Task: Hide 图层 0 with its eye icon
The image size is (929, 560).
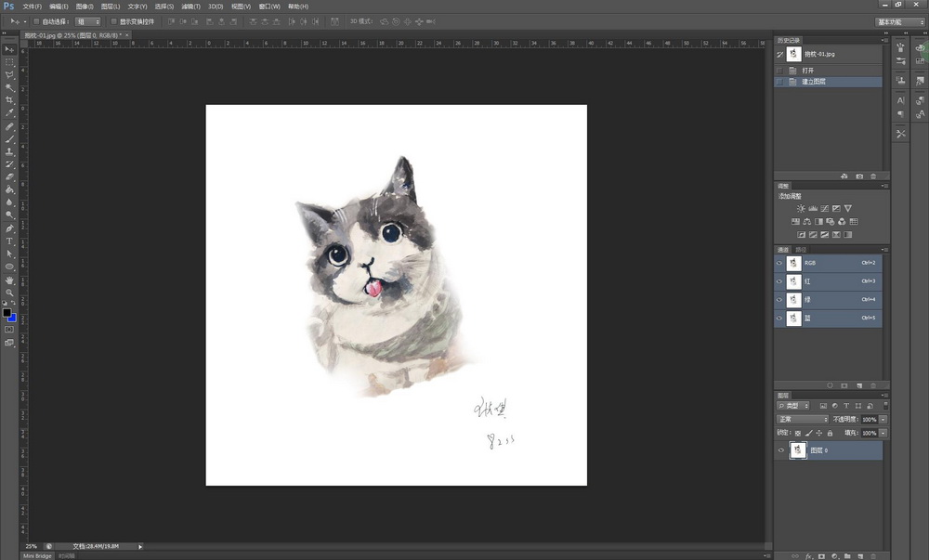Action: pyautogui.click(x=781, y=450)
